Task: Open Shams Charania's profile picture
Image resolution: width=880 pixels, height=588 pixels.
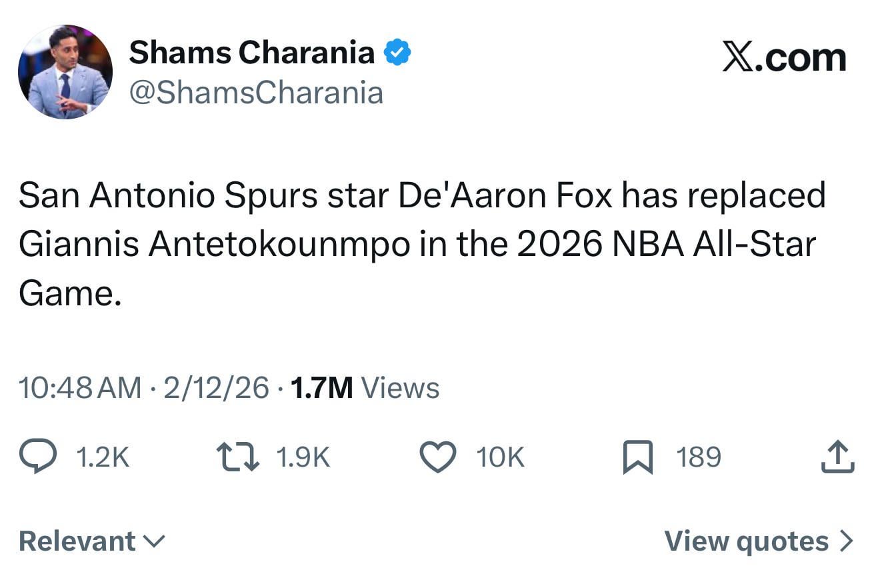Action: tap(67, 71)
